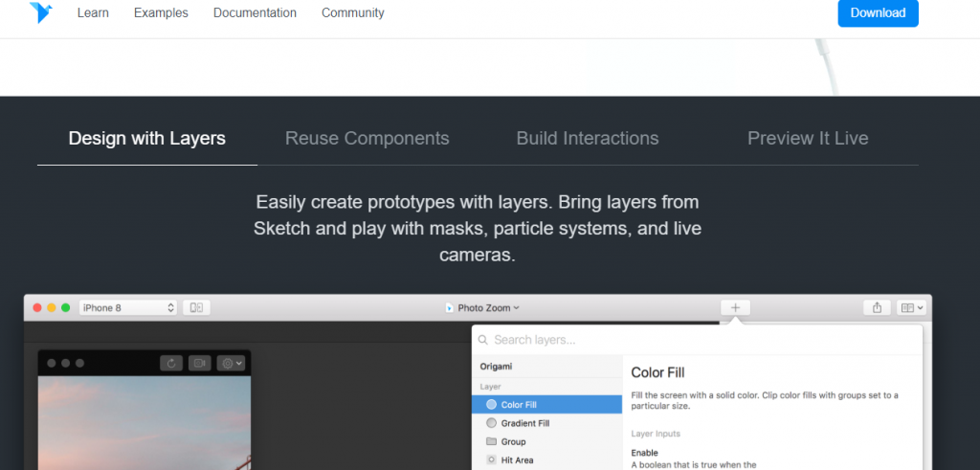This screenshot has width=980, height=470.
Task: Select the Design with Layers tab
Action: pyautogui.click(x=146, y=138)
